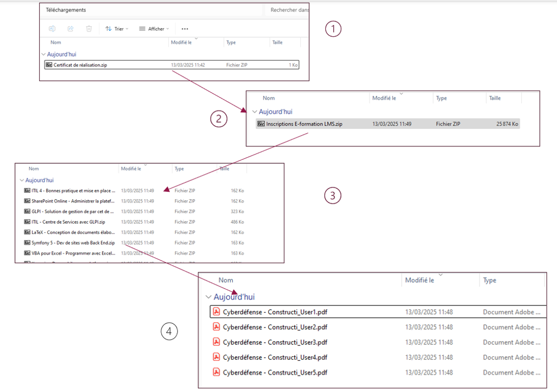
Task: Open the Trier sort dropdown
Action: (116, 29)
